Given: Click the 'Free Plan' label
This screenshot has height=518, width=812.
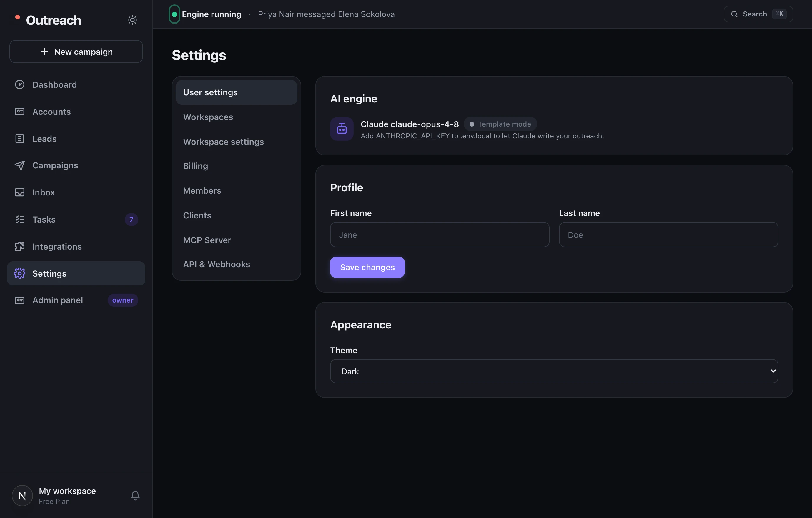Looking at the screenshot, I should point(54,502).
